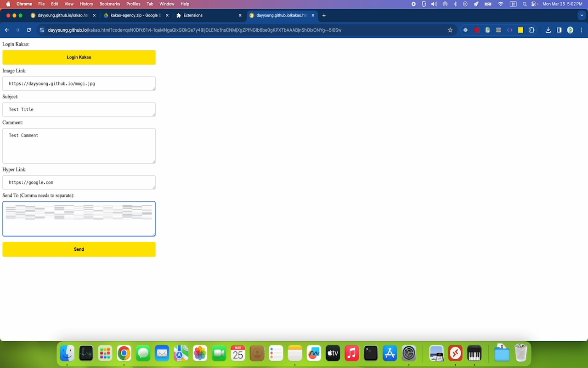
Task: Reload the current page
Action: (x=29, y=30)
